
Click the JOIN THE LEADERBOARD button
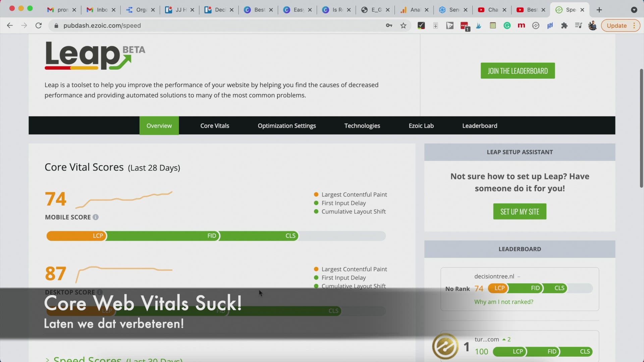click(x=518, y=71)
